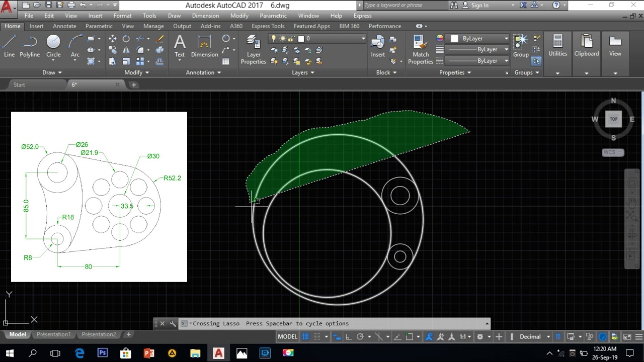Open Layer Properties manager
This screenshot has height=362, width=644.
coord(253,50)
